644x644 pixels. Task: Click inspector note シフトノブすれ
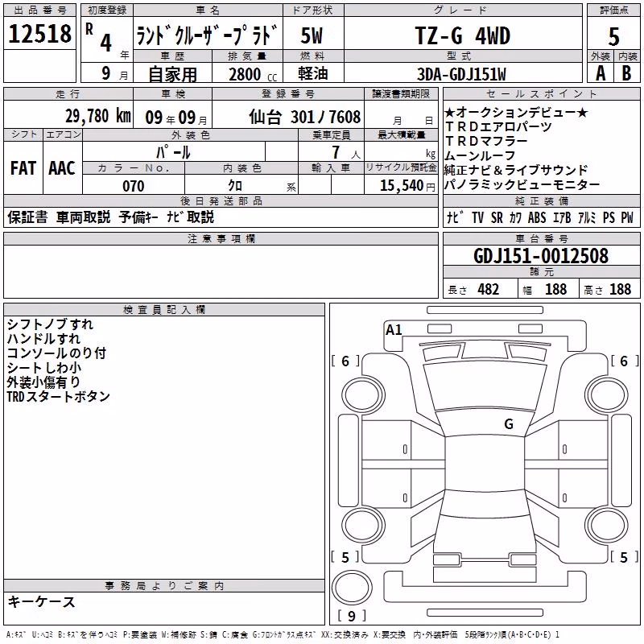[x=50, y=324]
